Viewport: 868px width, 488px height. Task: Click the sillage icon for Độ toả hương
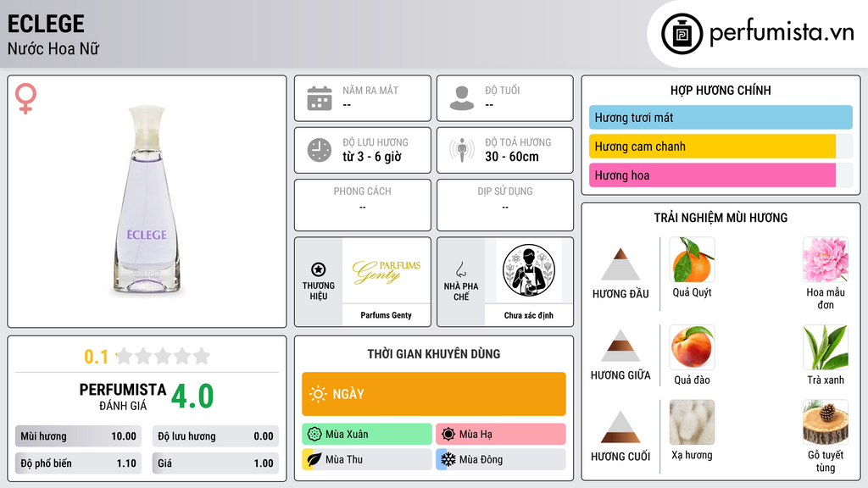click(x=462, y=150)
